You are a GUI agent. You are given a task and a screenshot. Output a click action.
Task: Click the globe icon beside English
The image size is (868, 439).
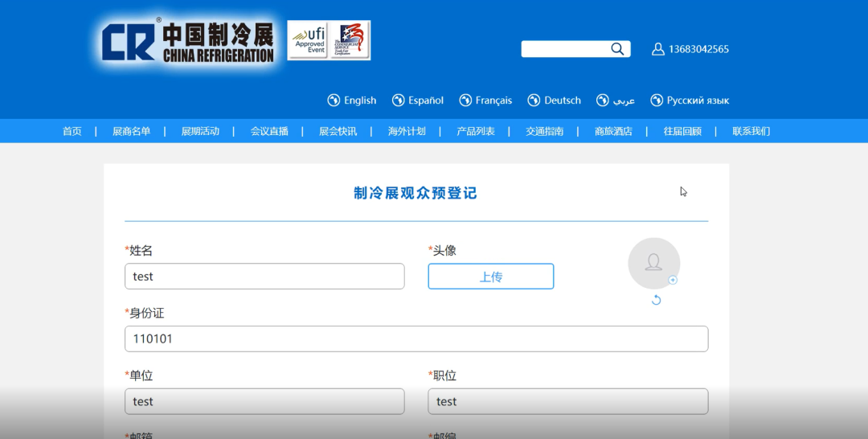tap(334, 101)
